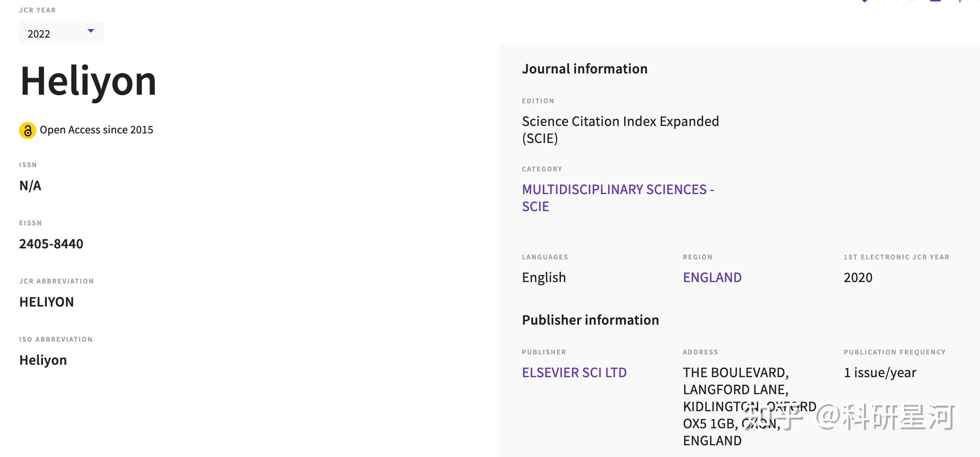Open the JCR Year dropdown arrow
980x457 pixels.
[90, 31]
